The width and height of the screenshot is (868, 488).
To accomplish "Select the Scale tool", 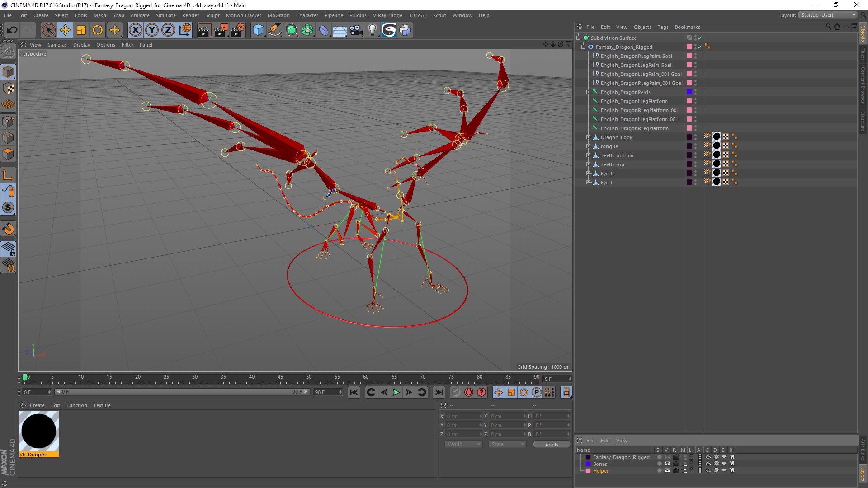I will click(x=81, y=30).
